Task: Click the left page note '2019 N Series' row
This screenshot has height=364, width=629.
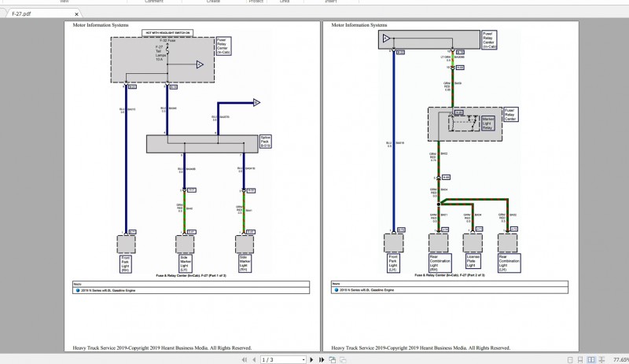Action: tap(191, 290)
